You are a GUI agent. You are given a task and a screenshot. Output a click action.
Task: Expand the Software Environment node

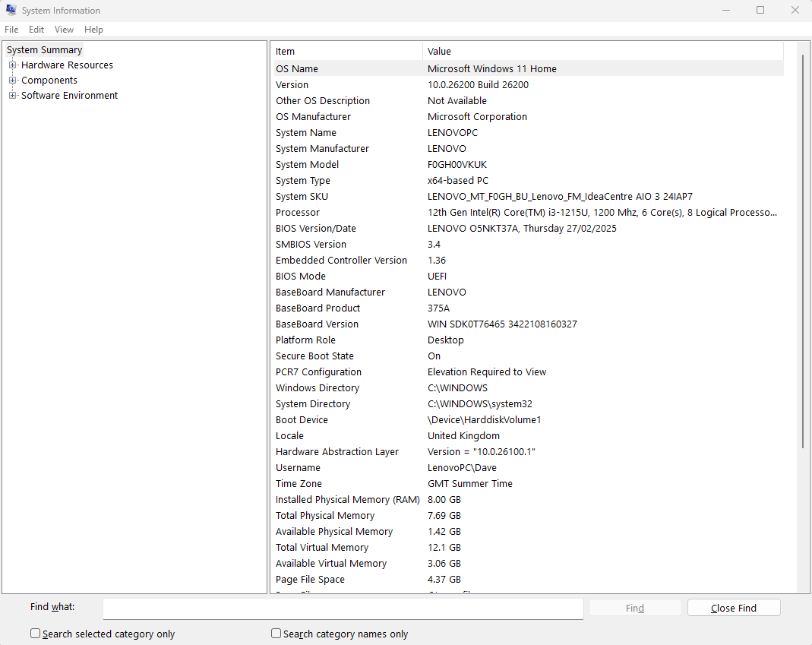pos(12,95)
